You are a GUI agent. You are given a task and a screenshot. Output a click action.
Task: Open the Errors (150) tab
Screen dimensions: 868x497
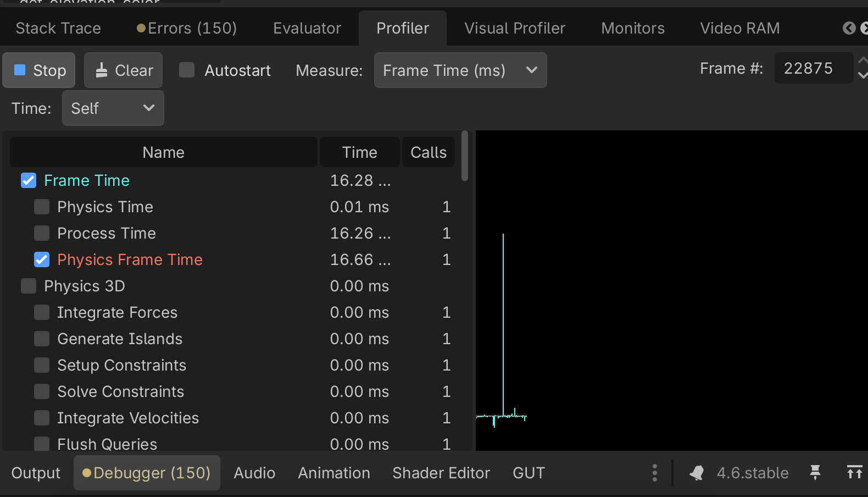tap(187, 28)
